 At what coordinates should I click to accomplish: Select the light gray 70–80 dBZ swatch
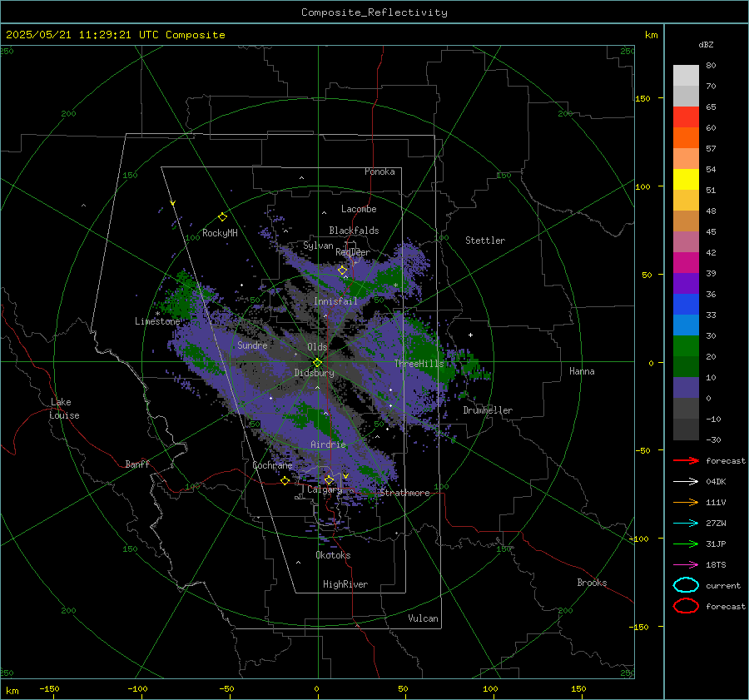pyautogui.click(x=686, y=75)
